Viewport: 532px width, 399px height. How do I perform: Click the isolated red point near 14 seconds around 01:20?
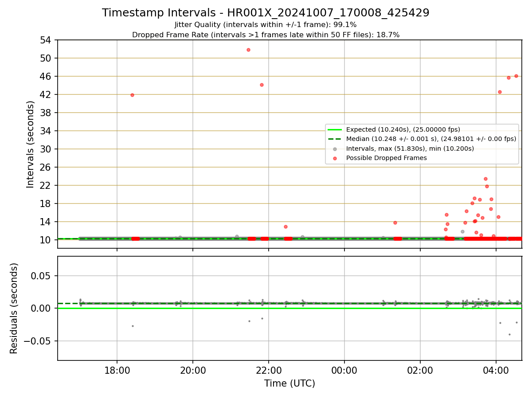395,223
